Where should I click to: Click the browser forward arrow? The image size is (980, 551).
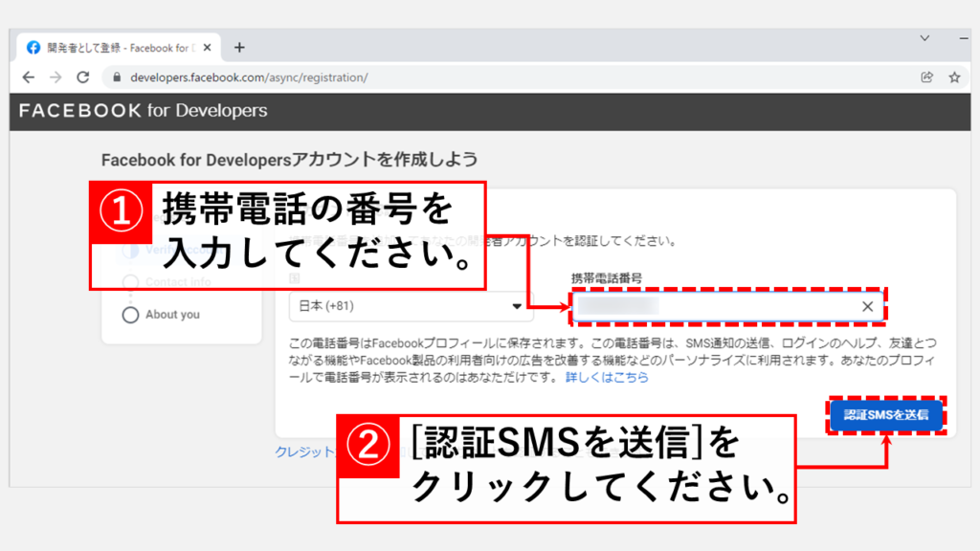click(x=56, y=77)
